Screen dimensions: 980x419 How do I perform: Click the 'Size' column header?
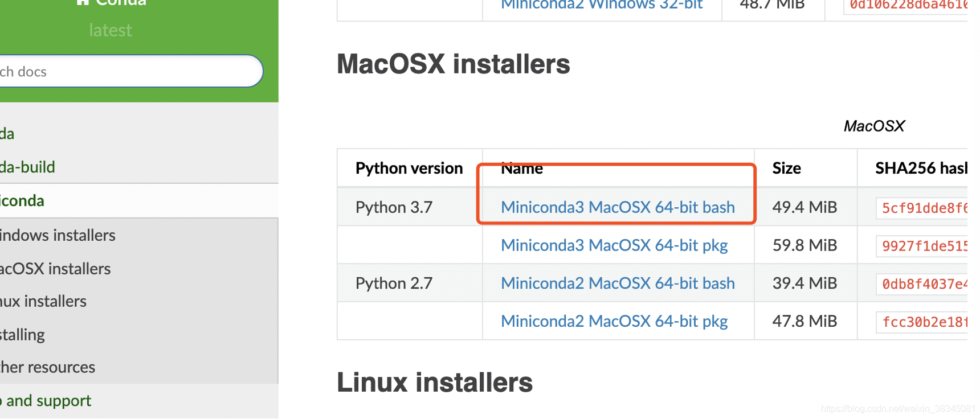point(787,168)
